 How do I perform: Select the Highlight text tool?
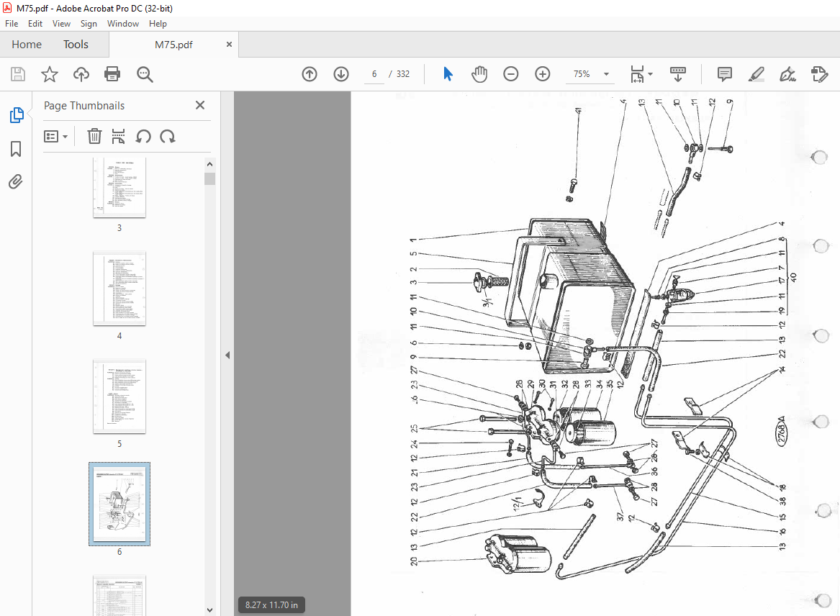(x=756, y=74)
